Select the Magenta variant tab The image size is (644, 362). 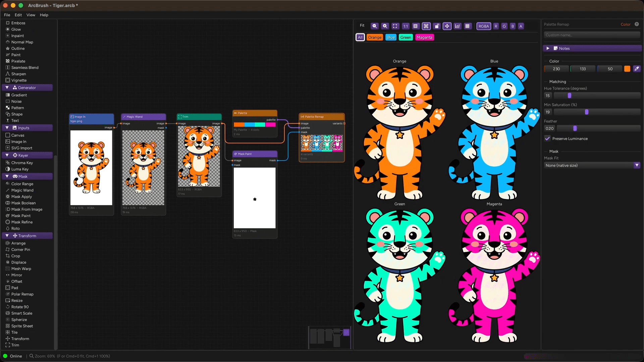[424, 37]
